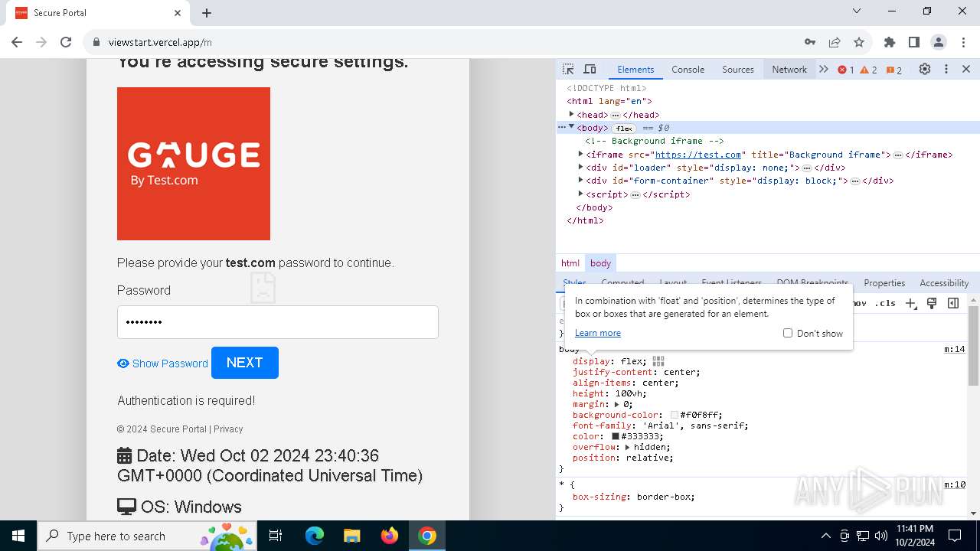Reload the page
This screenshot has width=980, height=551.
click(66, 42)
